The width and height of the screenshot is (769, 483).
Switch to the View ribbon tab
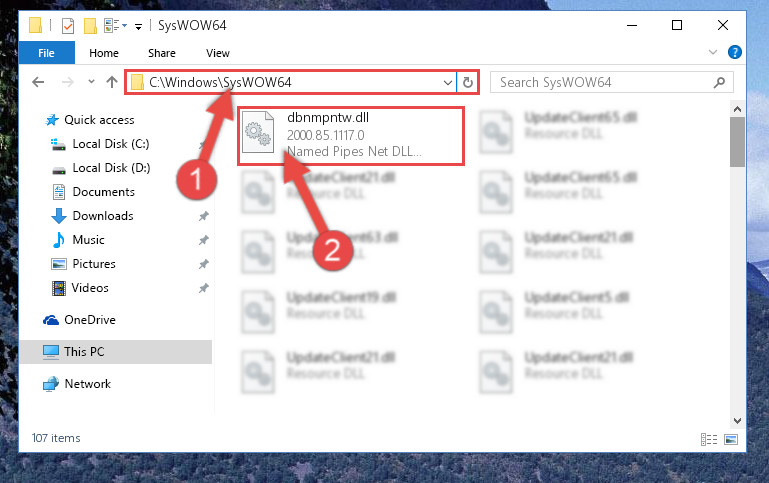(x=218, y=53)
